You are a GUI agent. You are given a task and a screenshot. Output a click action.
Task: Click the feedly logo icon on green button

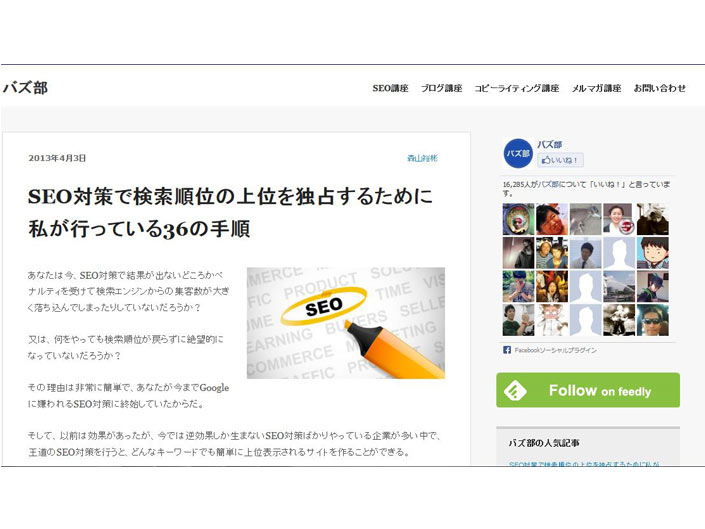pyautogui.click(x=515, y=391)
